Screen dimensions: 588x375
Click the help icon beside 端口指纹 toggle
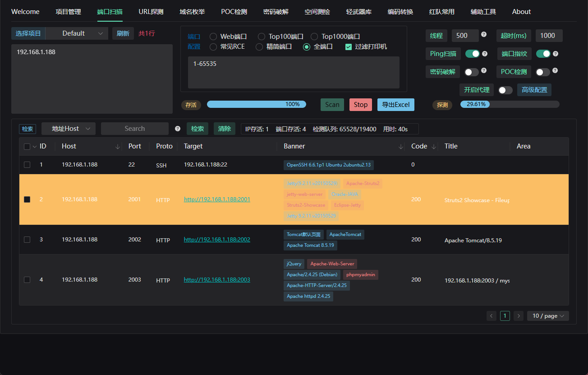tap(556, 54)
